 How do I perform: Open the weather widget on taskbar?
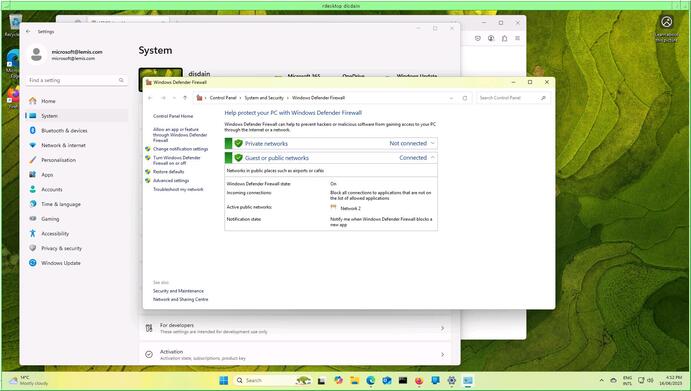point(28,381)
